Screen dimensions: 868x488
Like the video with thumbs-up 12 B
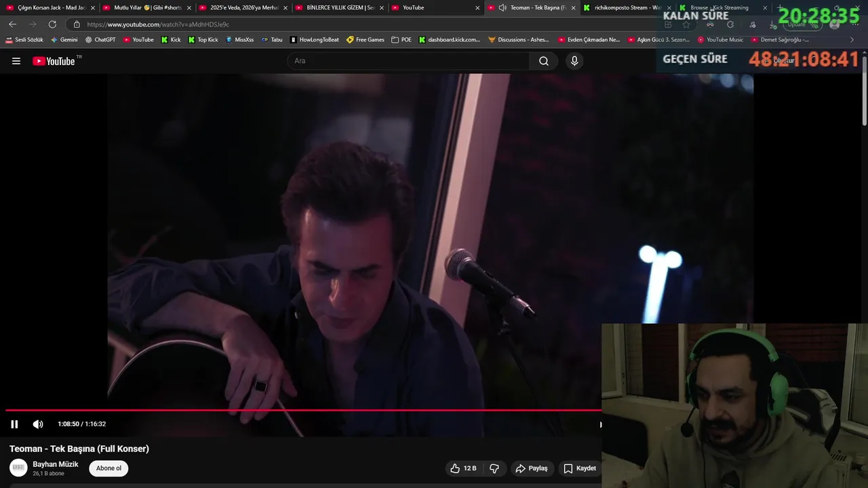464,468
